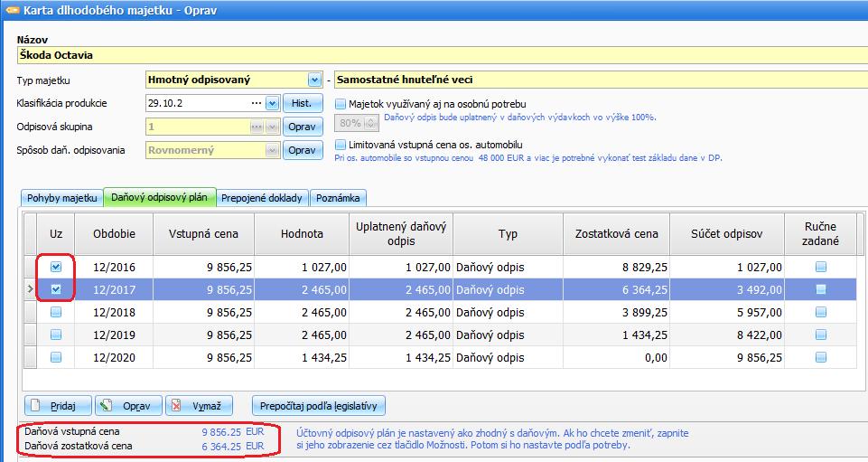Click the ellipsis in Klasifikácia produkcie field
868x462 pixels.
point(256,103)
